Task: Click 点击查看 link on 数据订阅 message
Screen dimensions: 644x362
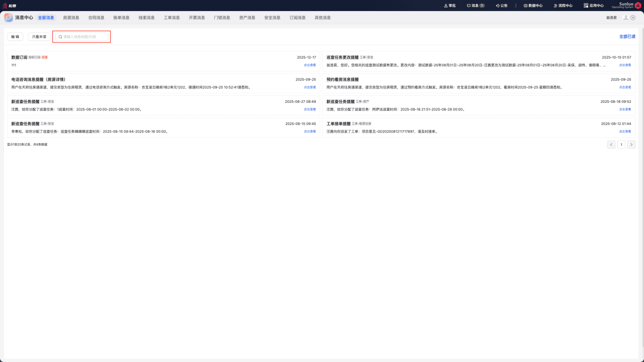Action: pos(310,65)
